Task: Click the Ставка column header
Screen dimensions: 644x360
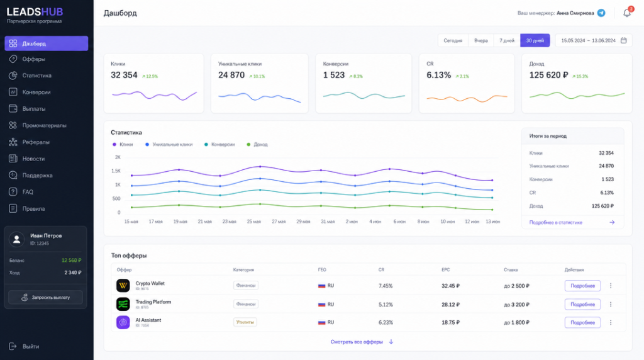Action: (x=511, y=269)
